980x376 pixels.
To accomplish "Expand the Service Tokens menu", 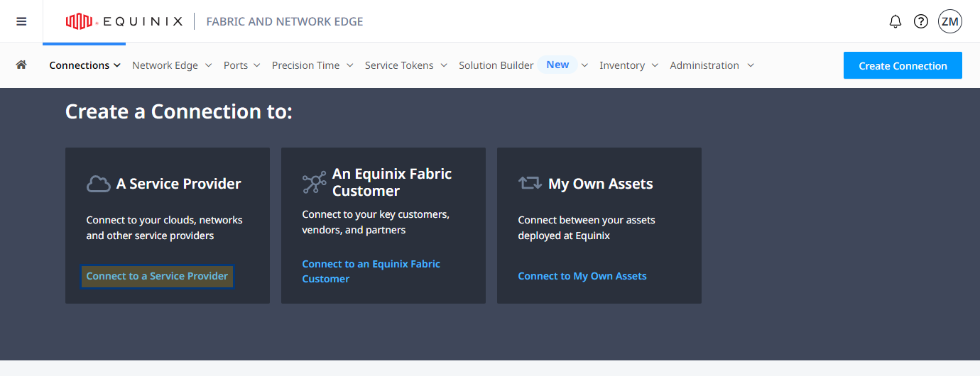I will point(406,65).
